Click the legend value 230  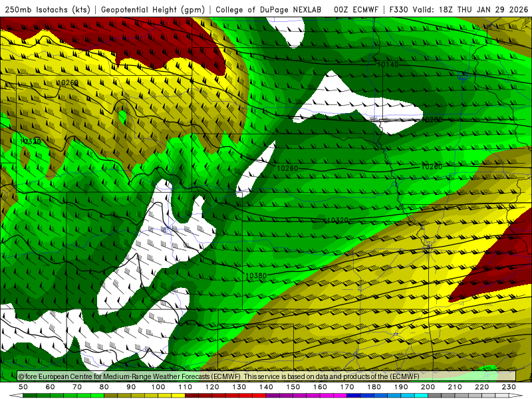(509, 387)
